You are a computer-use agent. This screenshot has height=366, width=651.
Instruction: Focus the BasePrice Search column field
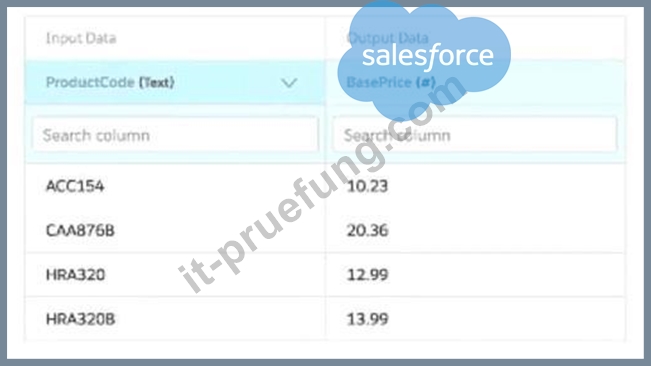[x=475, y=135]
